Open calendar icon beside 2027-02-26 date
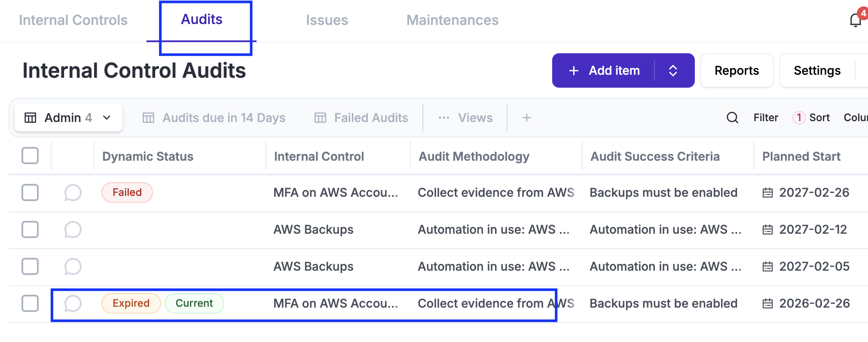The width and height of the screenshot is (868, 342). [767, 193]
